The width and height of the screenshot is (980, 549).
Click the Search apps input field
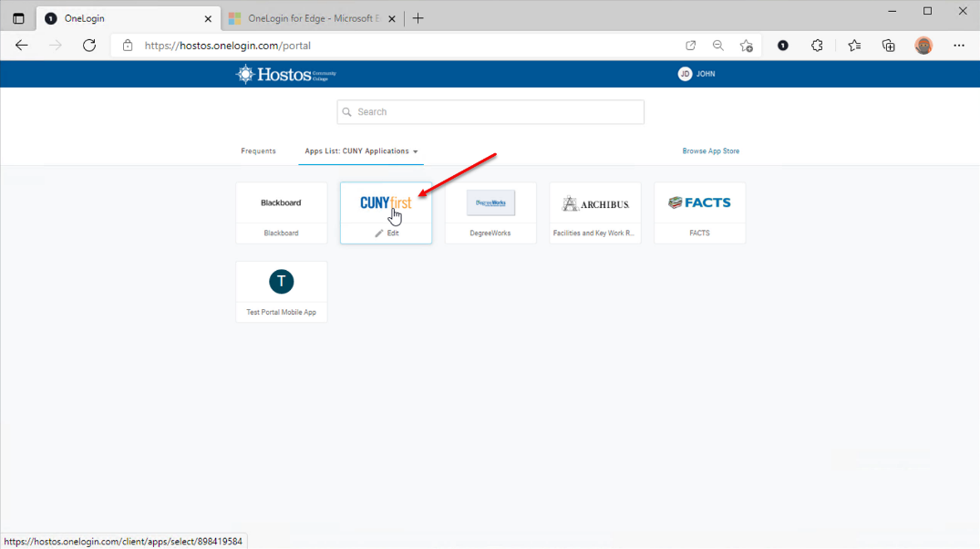[x=490, y=112]
